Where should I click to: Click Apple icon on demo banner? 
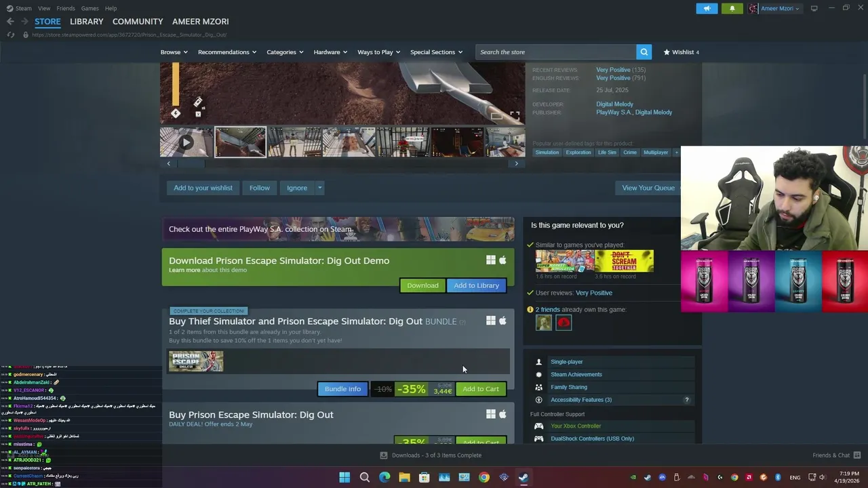click(x=502, y=260)
